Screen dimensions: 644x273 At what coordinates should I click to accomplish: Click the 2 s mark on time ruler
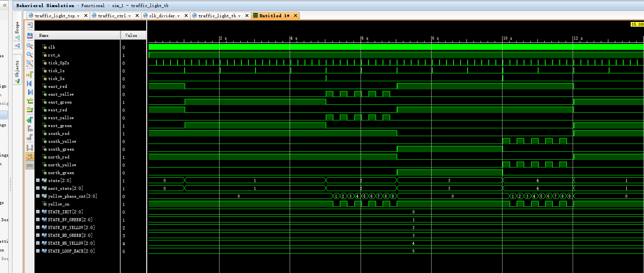(x=223, y=38)
